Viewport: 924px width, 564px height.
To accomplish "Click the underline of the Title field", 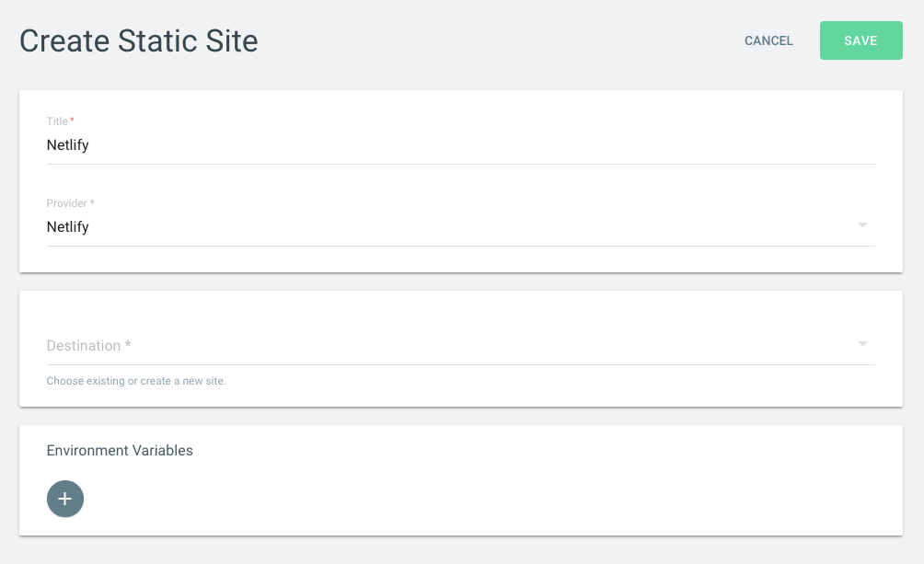I will click(x=461, y=164).
